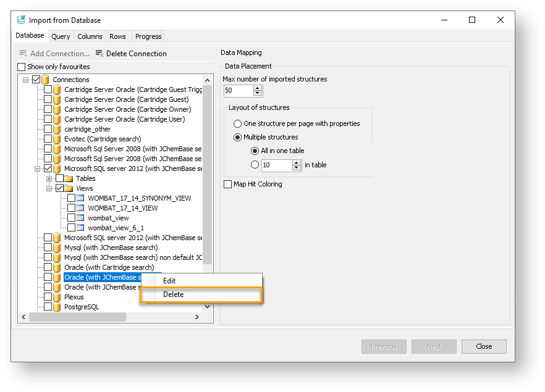Expand the Tables tree node
The width and height of the screenshot is (545, 392).
tap(49, 178)
